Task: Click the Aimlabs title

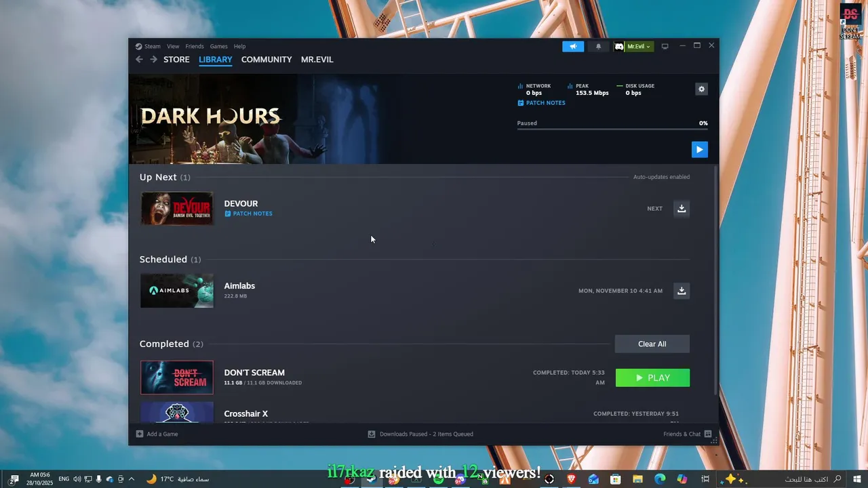Action: [x=239, y=286]
